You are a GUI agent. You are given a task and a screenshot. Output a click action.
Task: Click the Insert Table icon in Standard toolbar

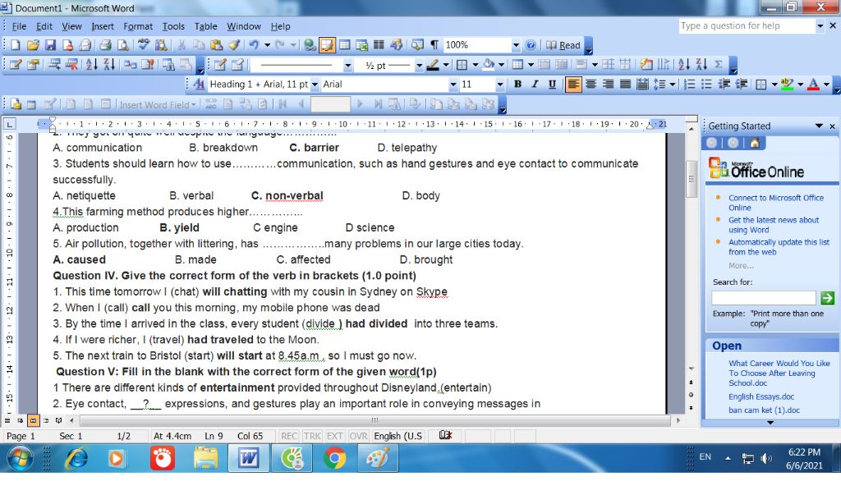[x=344, y=45]
